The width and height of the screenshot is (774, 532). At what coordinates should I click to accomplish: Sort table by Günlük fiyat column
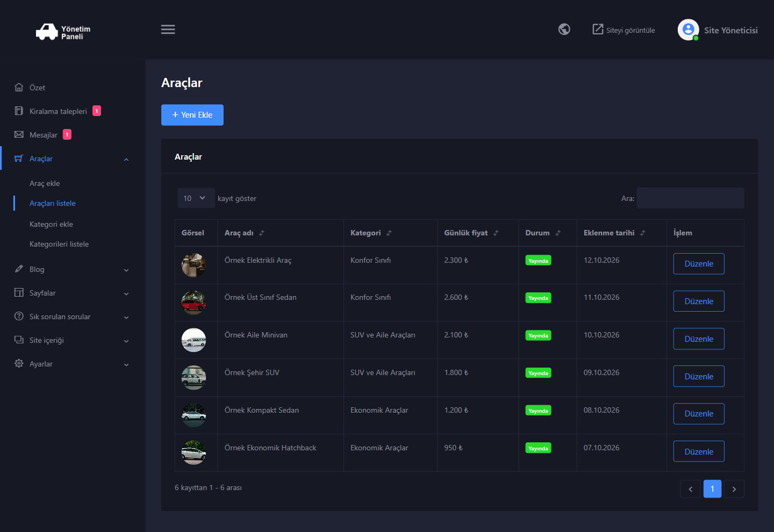478,233
